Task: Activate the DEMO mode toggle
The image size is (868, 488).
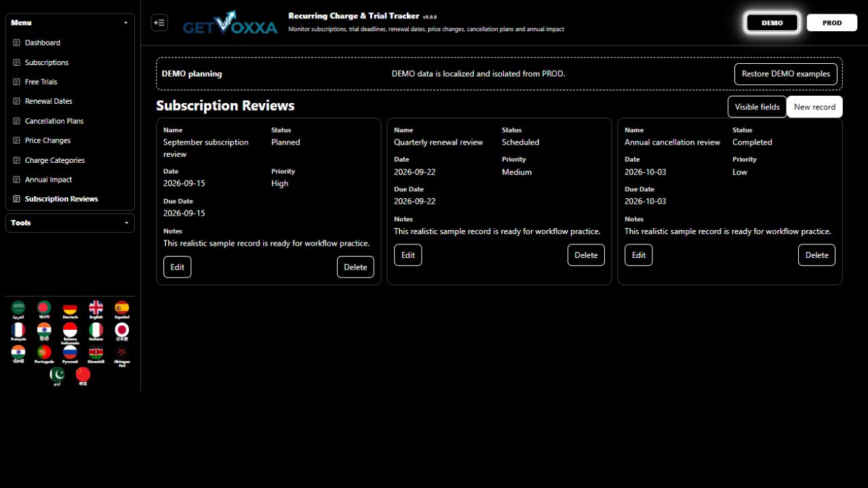Action: pos(772,22)
